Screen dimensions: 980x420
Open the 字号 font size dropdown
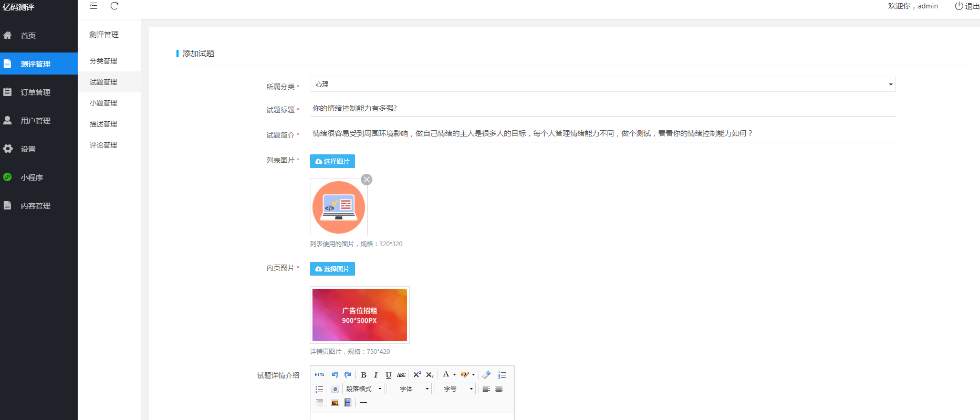pyautogui.click(x=454, y=389)
